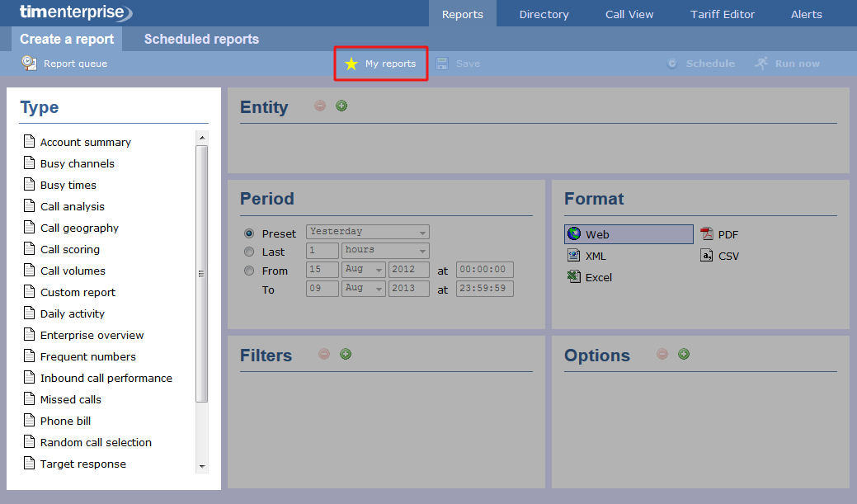Click the green plus icon in Options section
857x504 pixels.
(x=684, y=353)
